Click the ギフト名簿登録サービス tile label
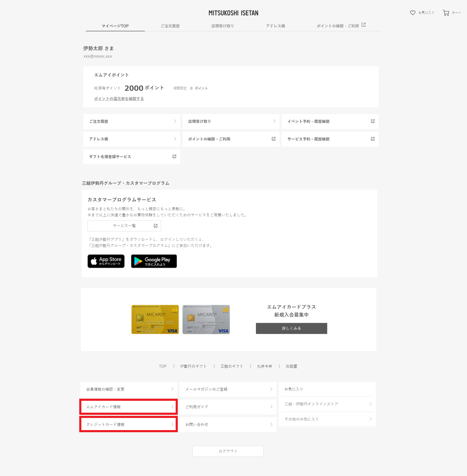Screen dimensions: 467x476 [x=110, y=157]
